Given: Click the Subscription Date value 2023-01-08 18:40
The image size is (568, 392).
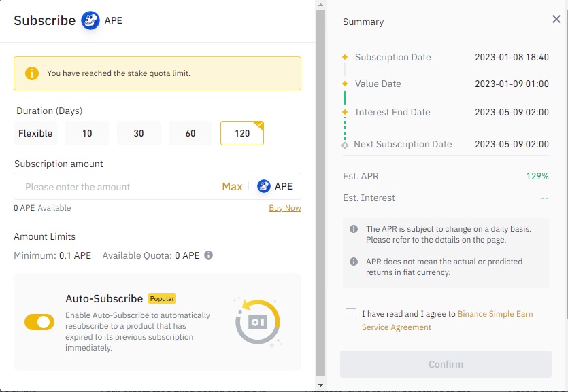Looking at the screenshot, I should point(512,57).
